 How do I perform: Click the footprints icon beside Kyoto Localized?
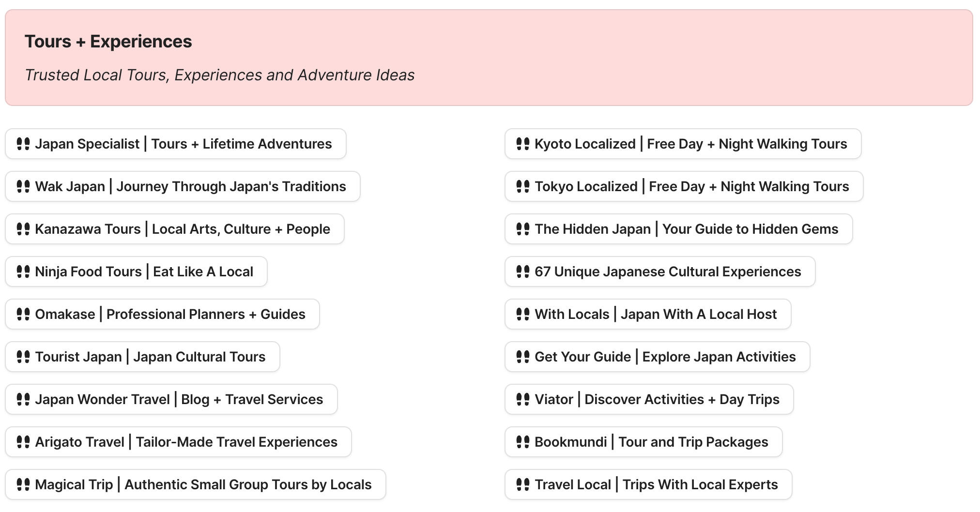click(x=523, y=144)
